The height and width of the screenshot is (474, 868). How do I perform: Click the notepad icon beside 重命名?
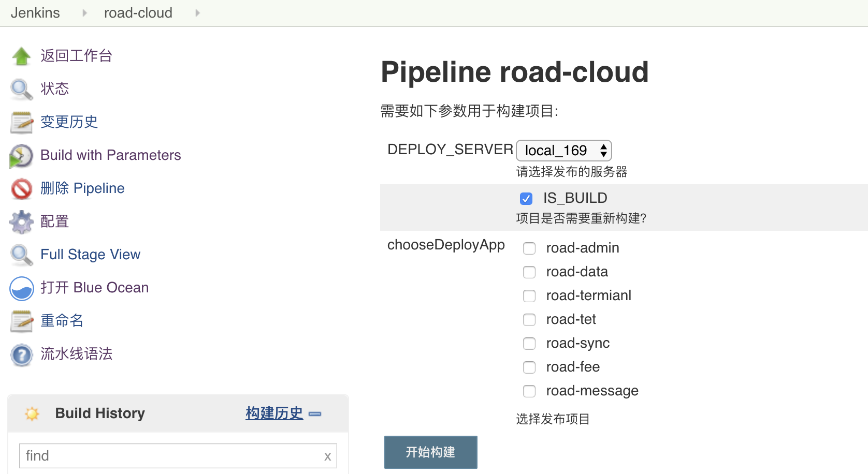point(22,321)
